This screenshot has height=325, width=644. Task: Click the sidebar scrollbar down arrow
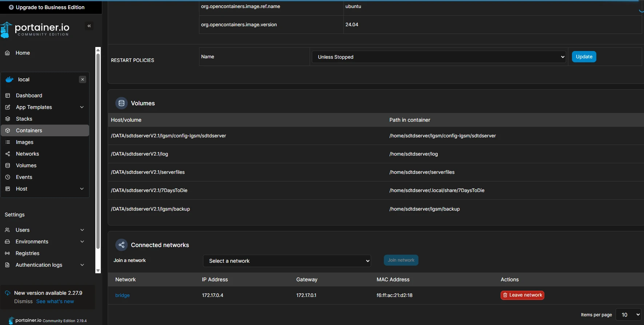[x=98, y=271]
